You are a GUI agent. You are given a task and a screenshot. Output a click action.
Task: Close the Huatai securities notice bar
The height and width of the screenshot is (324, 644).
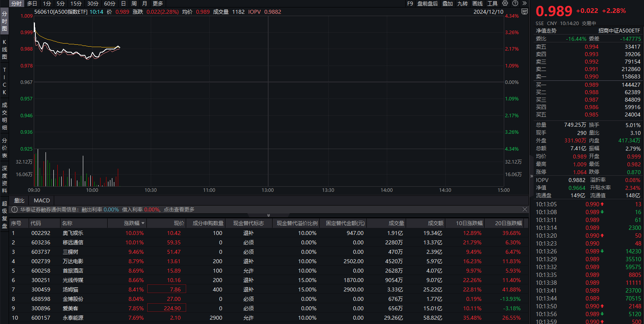point(525,209)
